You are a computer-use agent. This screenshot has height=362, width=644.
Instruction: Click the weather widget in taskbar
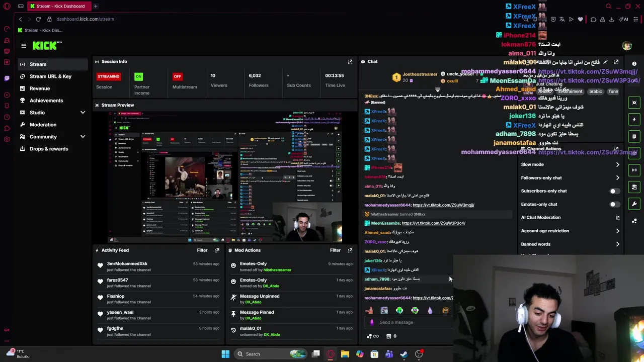coord(18,354)
